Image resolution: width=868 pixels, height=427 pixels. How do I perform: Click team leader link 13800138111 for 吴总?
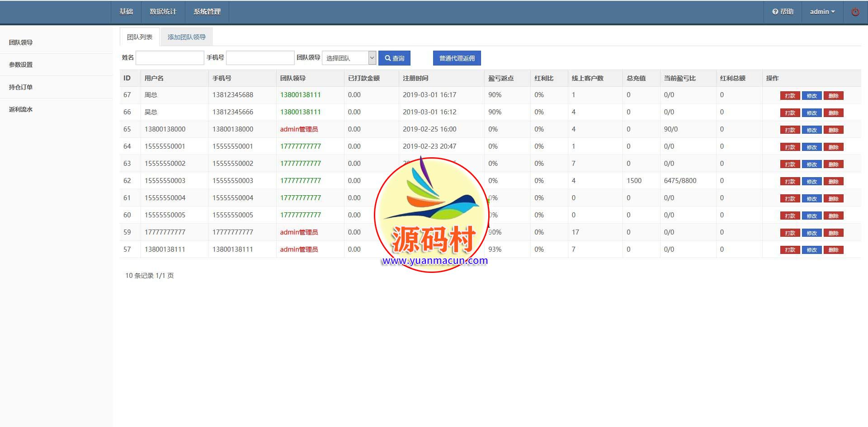point(300,112)
